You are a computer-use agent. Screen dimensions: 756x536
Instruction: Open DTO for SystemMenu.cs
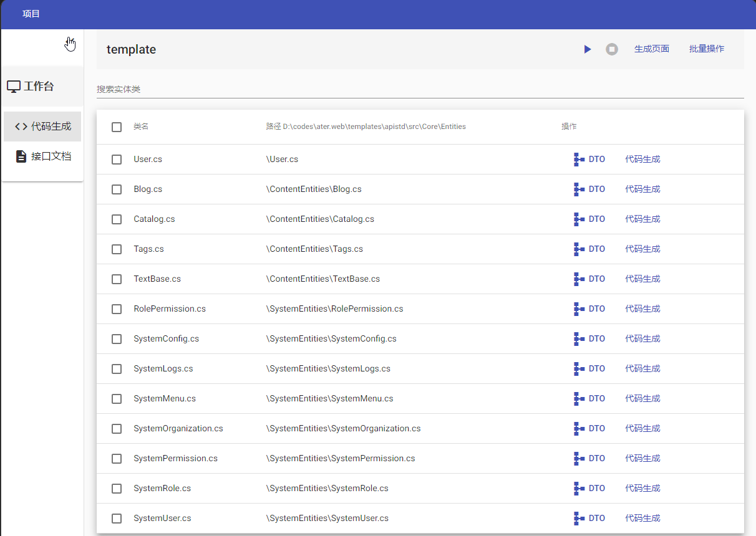(x=589, y=399)
